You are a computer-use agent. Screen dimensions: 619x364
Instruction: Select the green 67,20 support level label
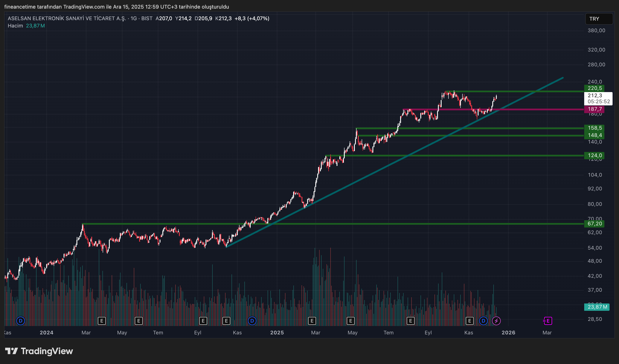[x=594, y=224]
